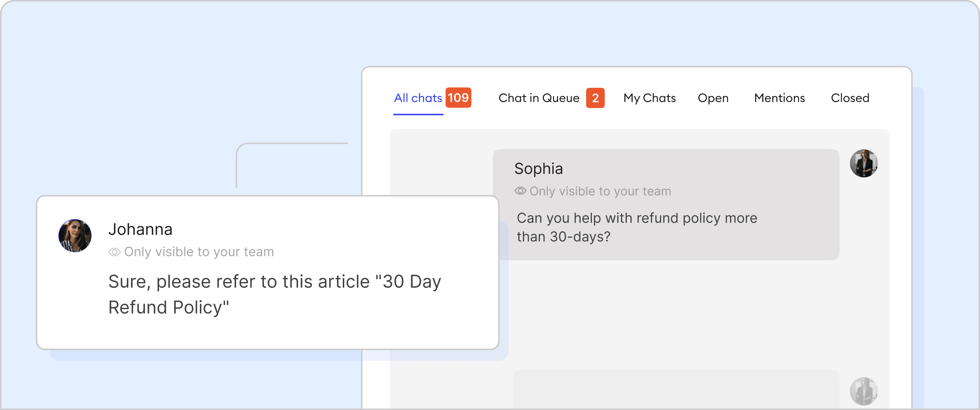Click 'Only visible to your team' under Johanna
This screenshot has height=410, width=980.
[198, 252]
